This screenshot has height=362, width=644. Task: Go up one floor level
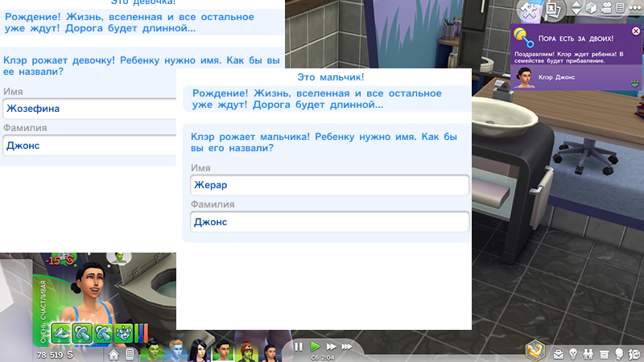point(576,4)
